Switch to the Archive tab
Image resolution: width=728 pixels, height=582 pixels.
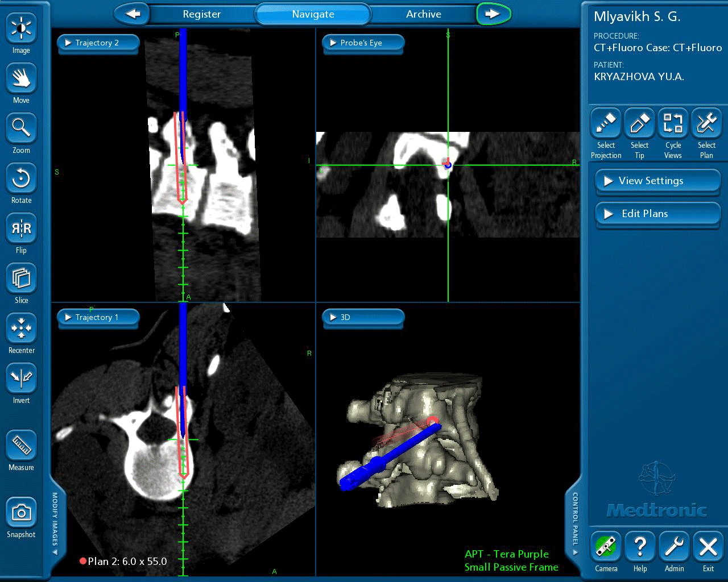pyautogui.click(x=424, y=14)
